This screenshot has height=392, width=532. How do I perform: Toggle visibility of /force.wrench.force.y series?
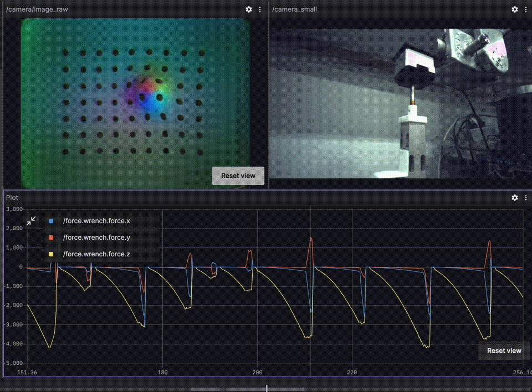pyautogui.click(x=96, y=238)
